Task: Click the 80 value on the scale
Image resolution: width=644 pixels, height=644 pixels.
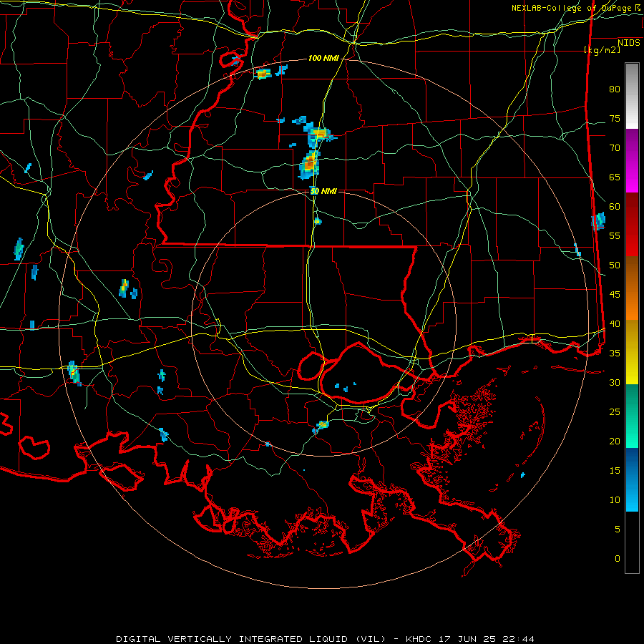Action: [615, 89]
